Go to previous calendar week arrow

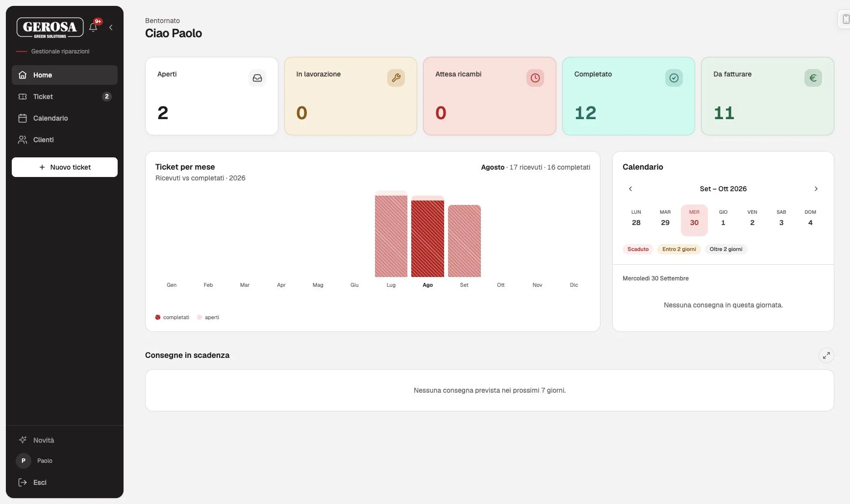(630, 189)
